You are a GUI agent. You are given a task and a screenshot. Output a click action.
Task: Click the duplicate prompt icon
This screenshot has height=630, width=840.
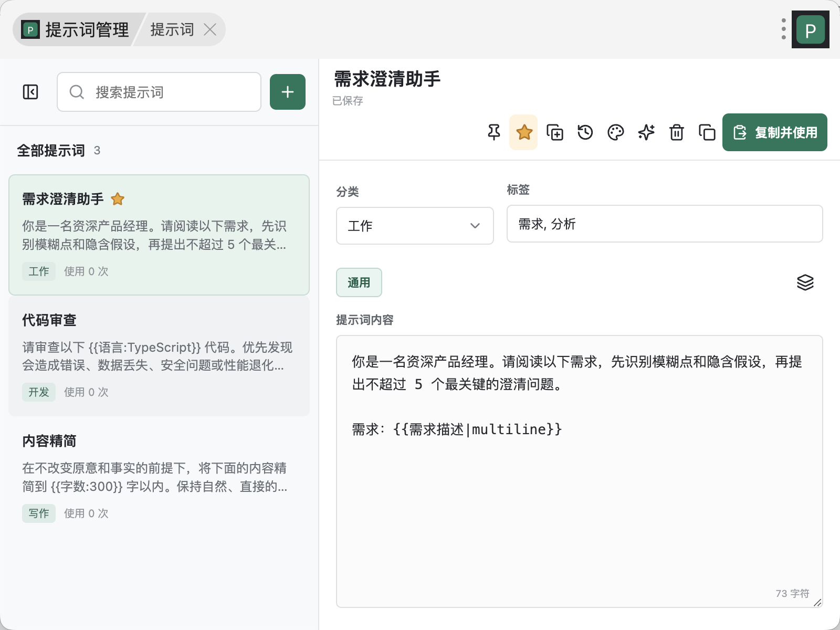[555, 132]
